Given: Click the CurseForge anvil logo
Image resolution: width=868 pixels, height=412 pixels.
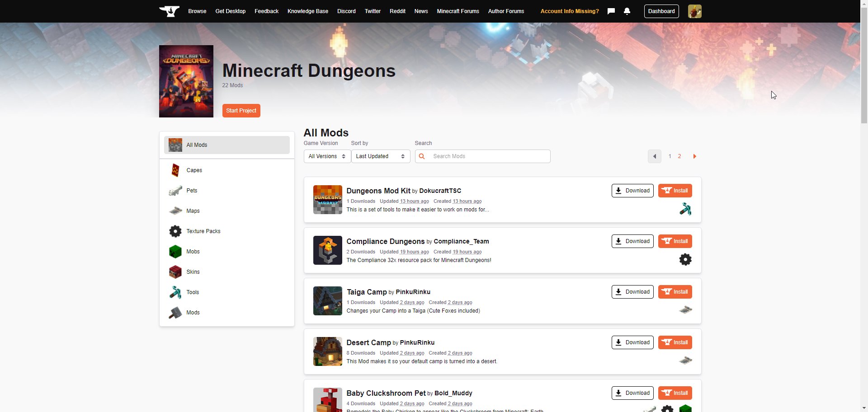Looking at the screenshot, I should 169,11.
